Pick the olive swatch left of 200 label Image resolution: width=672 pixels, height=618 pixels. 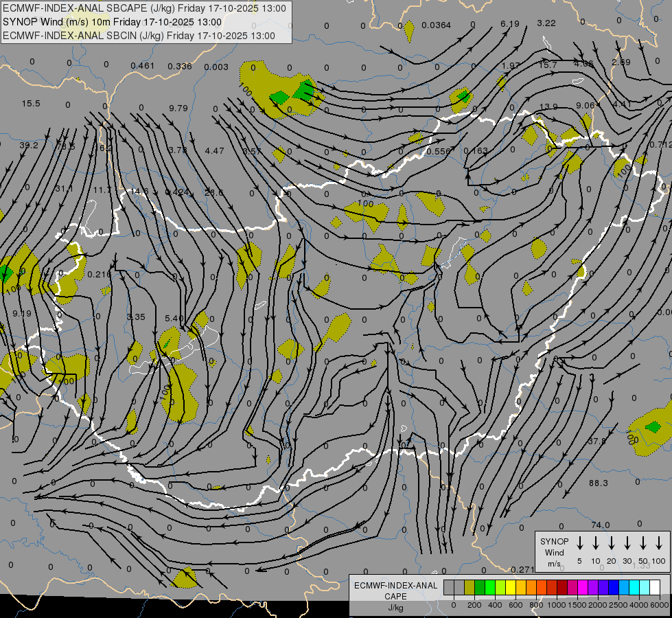pyautogui.click(x=470, y=588)
